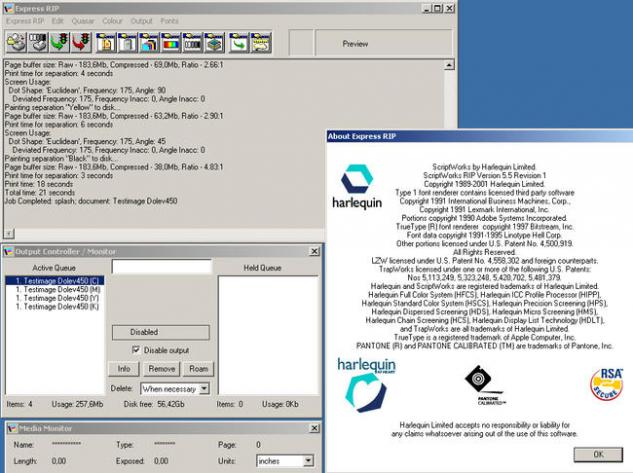Click the Roam button
This screenshot has height=473, width=633.
199,369
